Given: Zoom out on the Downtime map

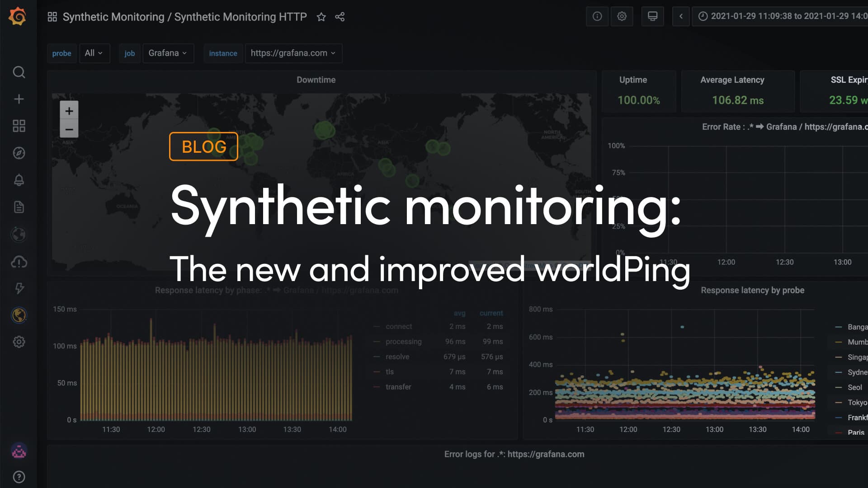Looking at the screenshot, I should (69, 129).
